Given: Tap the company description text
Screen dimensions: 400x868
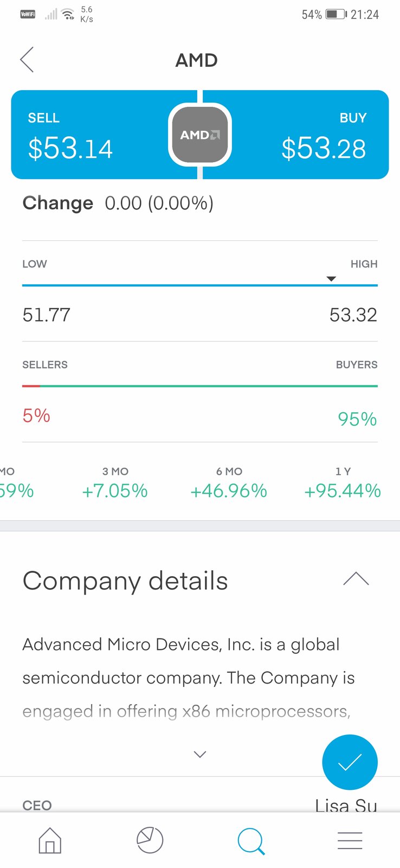Looking at the screenshot, I should [x=187, y=678].
